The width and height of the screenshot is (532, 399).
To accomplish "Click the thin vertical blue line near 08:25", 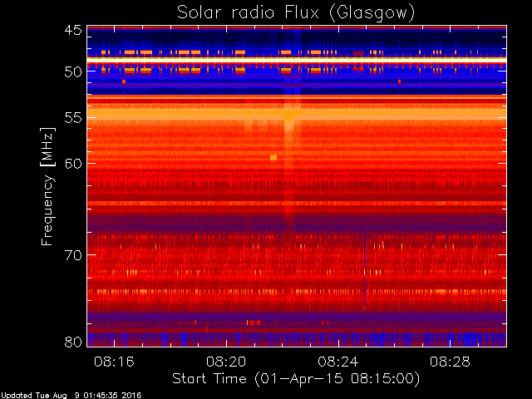I will click(x=365, y=269).
